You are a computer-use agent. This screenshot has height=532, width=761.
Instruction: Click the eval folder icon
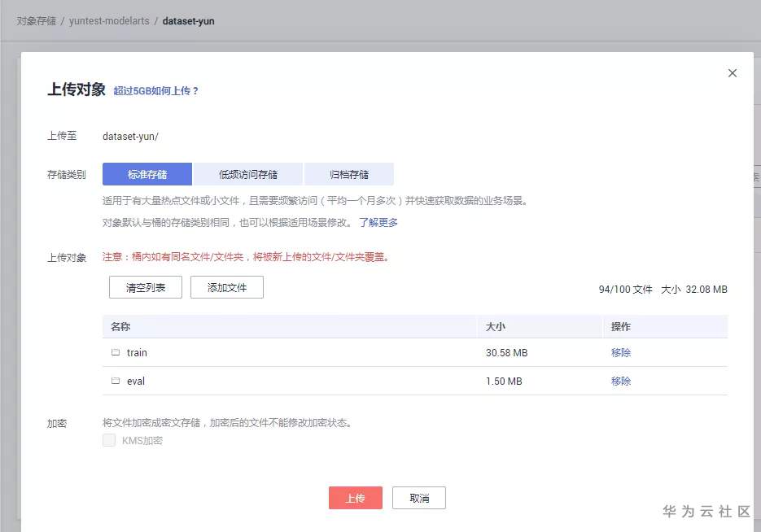116,381
